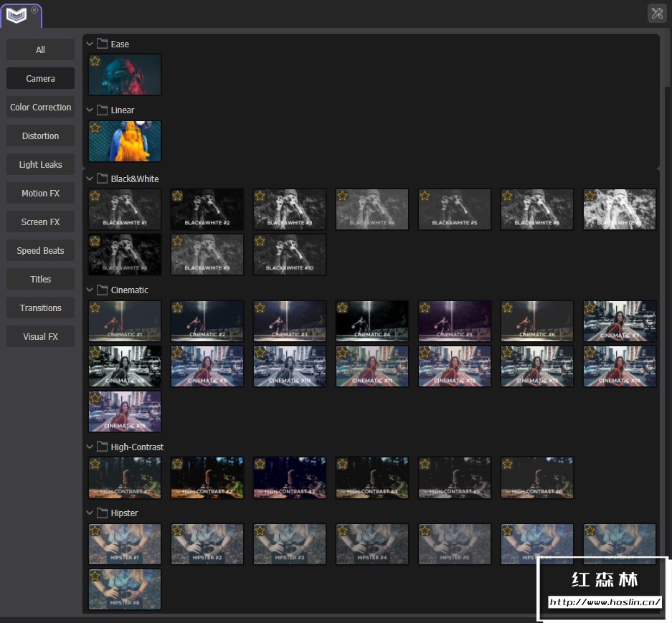Star the Hipster #8 preset
The height and width of the screenshot is (623, 672).
coord(95,576)
